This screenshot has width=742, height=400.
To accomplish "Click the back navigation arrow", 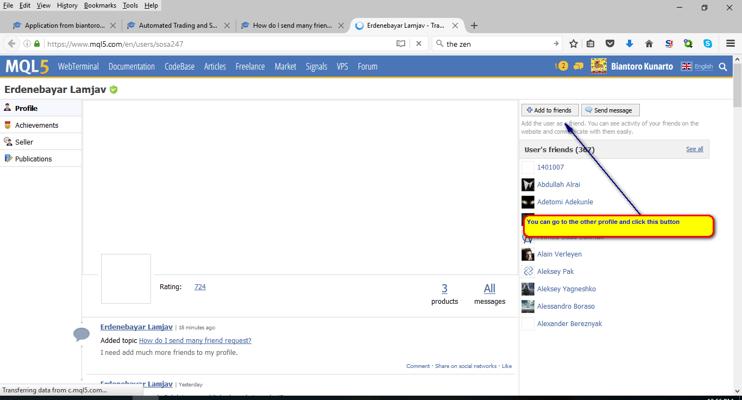I will coord(12,44).
